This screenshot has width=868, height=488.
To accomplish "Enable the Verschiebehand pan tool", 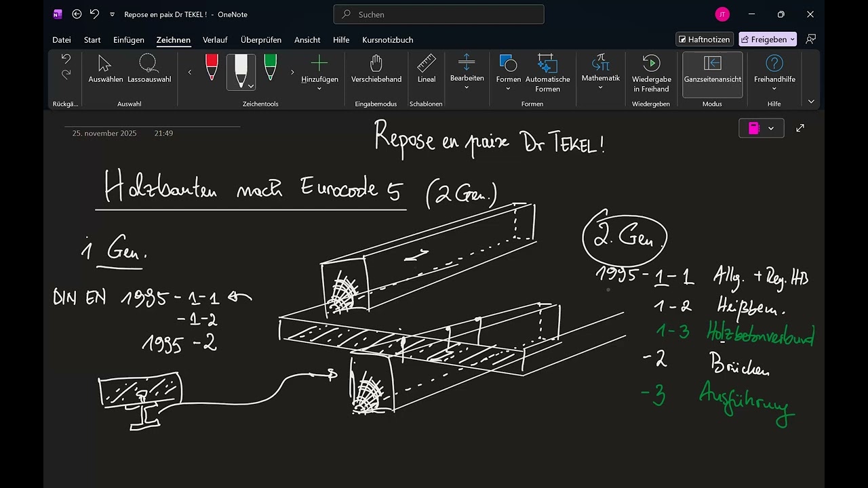I will [376, 70].
